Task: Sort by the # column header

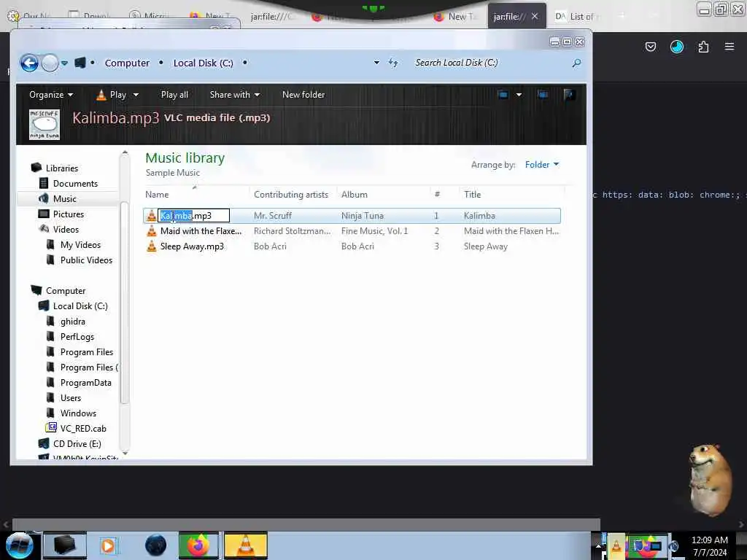Action: (x=437, y=194)
